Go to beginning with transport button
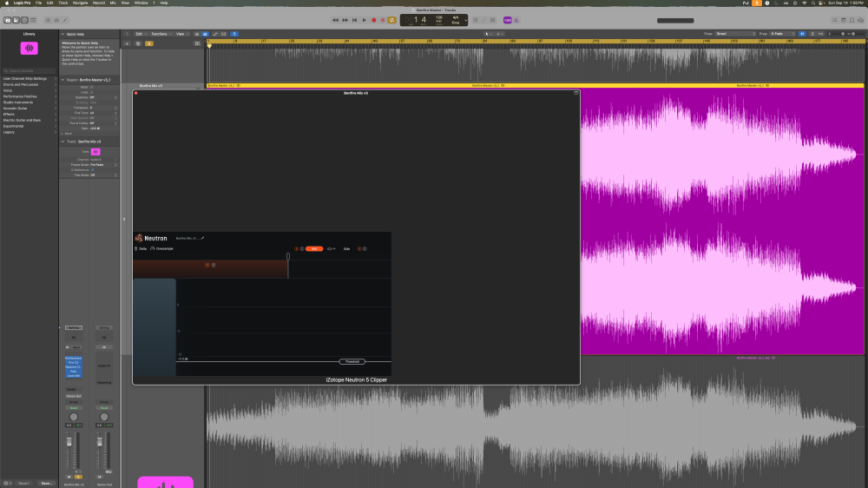Viewport: 868px width, 488px height. click(x=354, y=21)
